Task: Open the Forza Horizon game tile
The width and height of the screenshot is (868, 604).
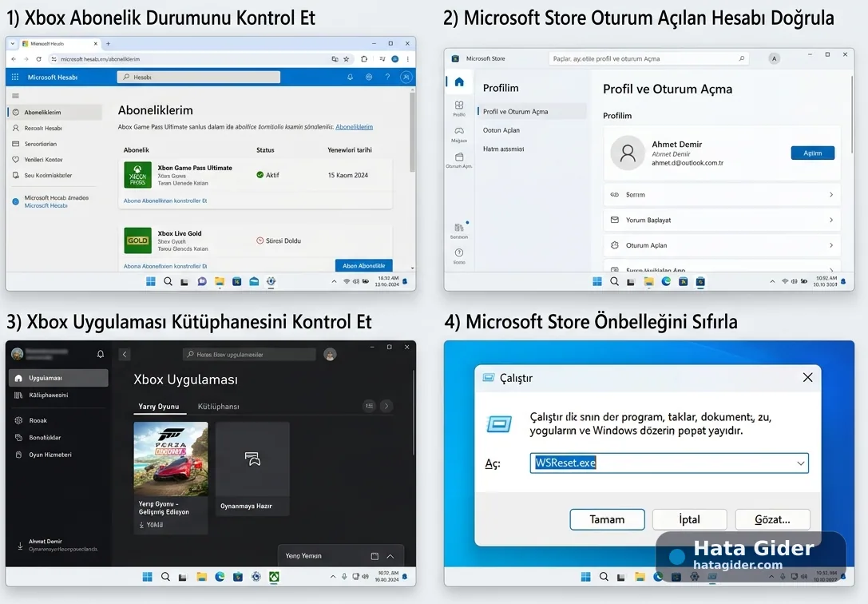Action: [171, 477]
